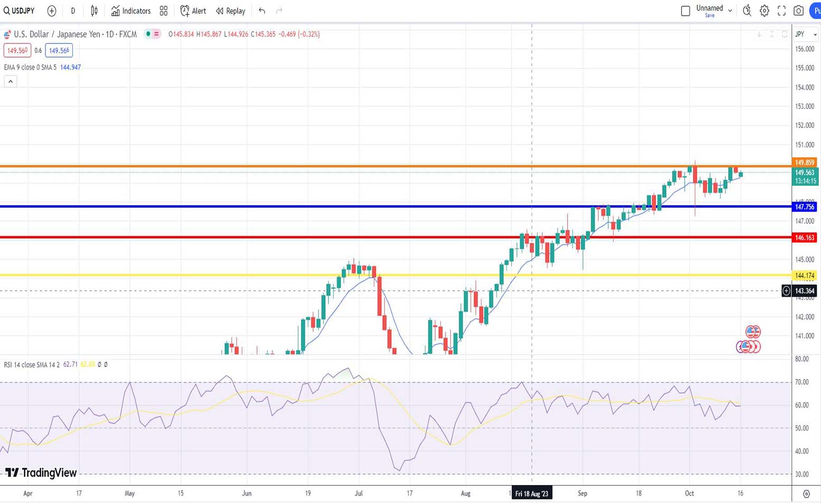Open the Indicators menu
The height and width of the screenshot is (504, 821).
[130, 11]
